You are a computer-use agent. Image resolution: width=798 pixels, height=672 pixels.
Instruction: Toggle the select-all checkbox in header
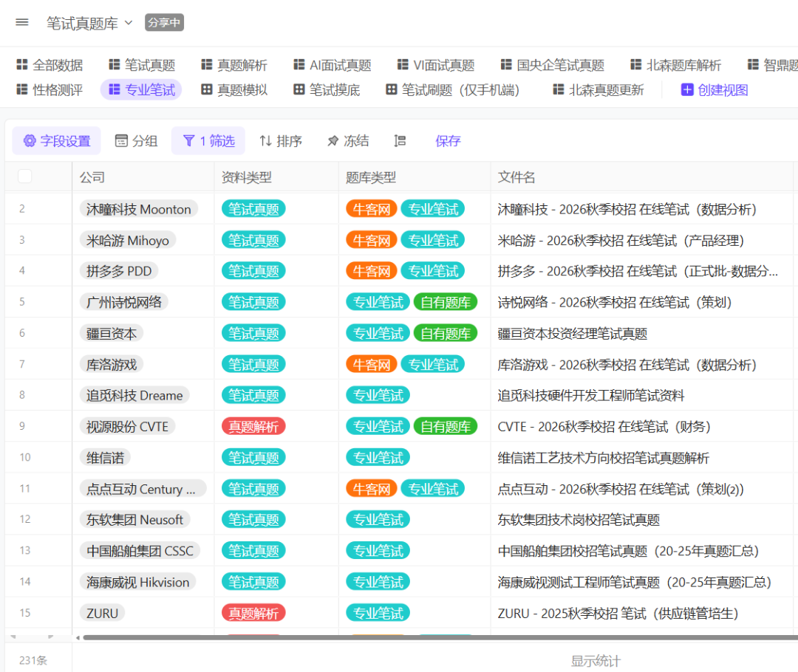(25, 176)
